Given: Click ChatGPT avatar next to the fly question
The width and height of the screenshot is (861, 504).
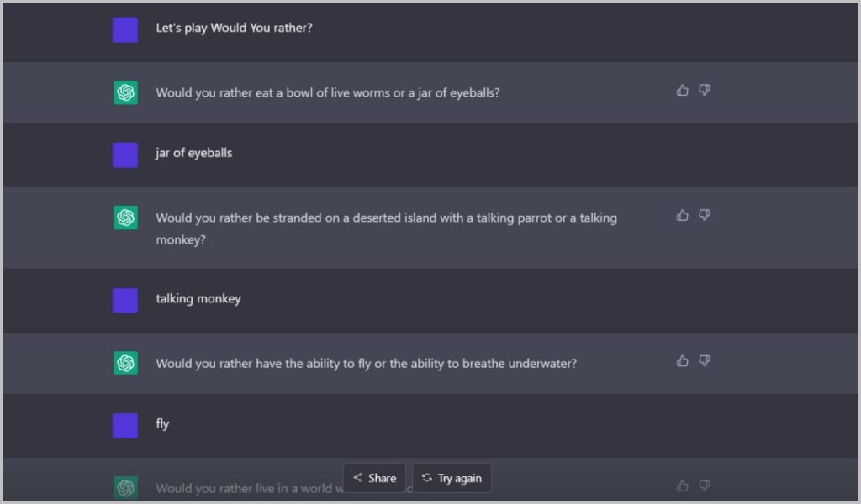Looking at the screenshot, I should (x=125, y=363).
